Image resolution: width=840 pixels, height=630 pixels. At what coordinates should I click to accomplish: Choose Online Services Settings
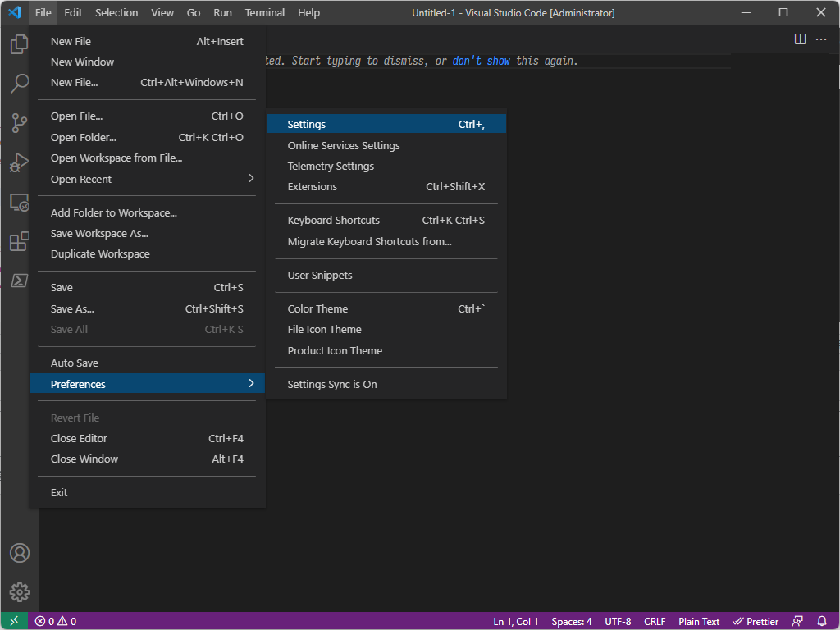click(386, 145)
